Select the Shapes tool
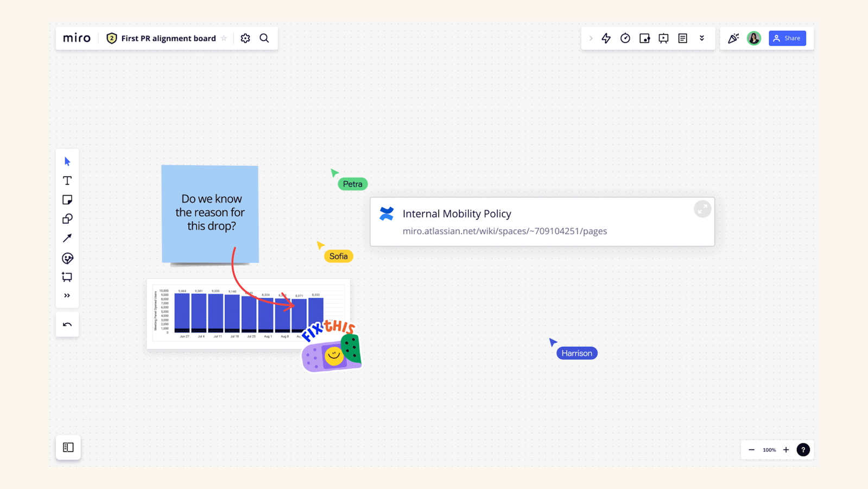The width and height of the screenshot is (868, 489). tap(67, 219)
